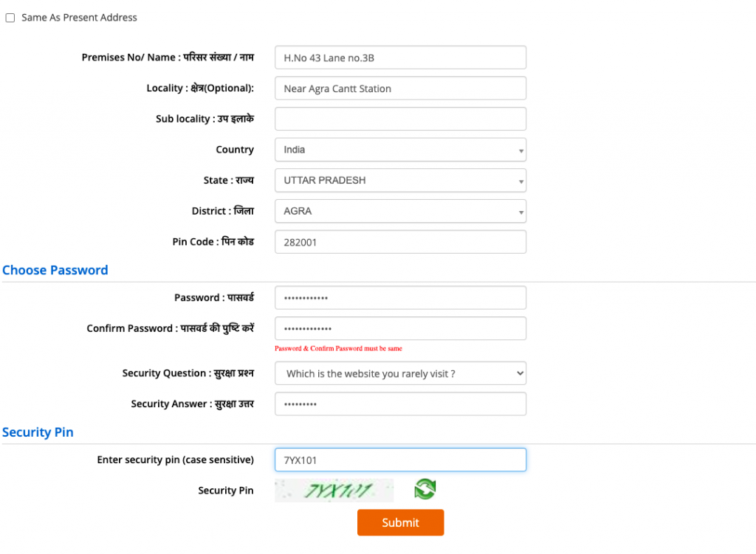Enable Same As Present Address
The image size is (756, 554).
tap(10, 17)
